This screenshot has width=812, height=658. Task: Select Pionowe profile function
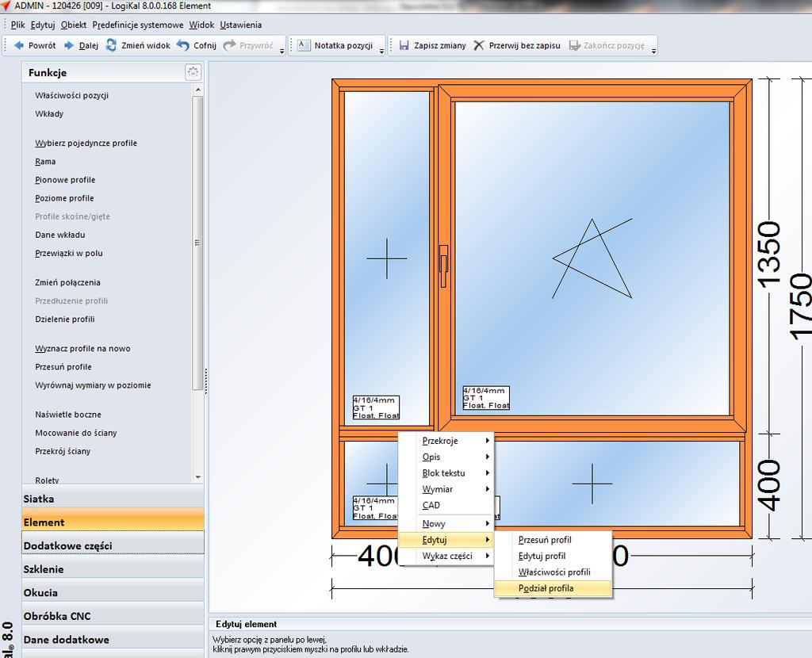pyautogui.click(x=65, y=180)
